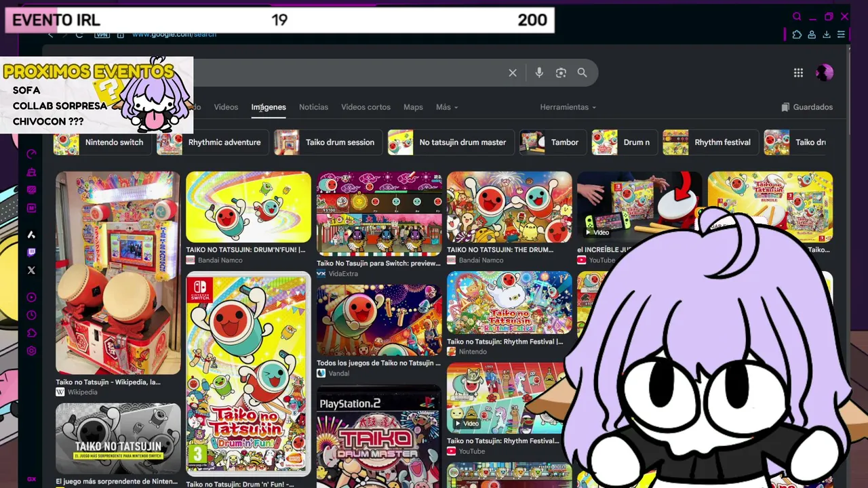The image size is (868, 488).
Task: Filter by Nintendo switch chip
Action: (x=102, y=142)
